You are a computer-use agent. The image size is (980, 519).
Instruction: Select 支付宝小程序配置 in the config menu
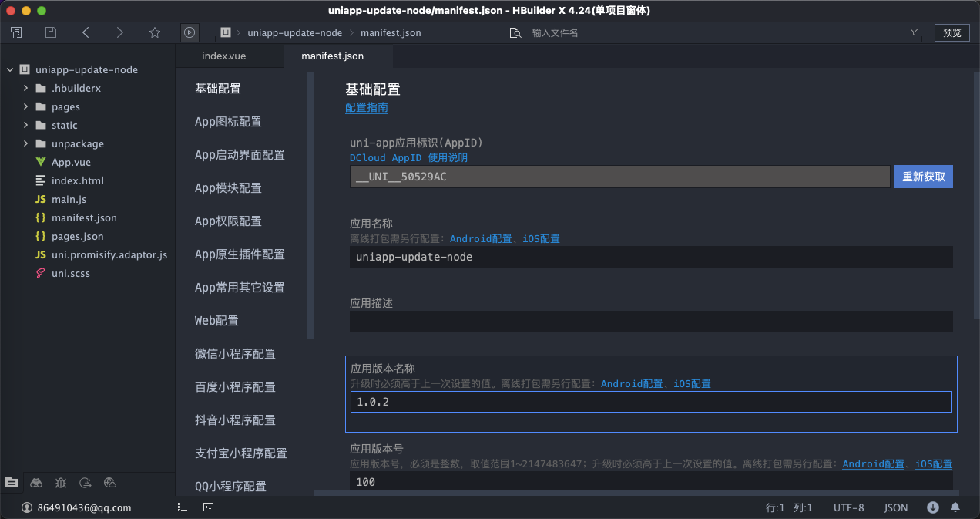point(240,453)
